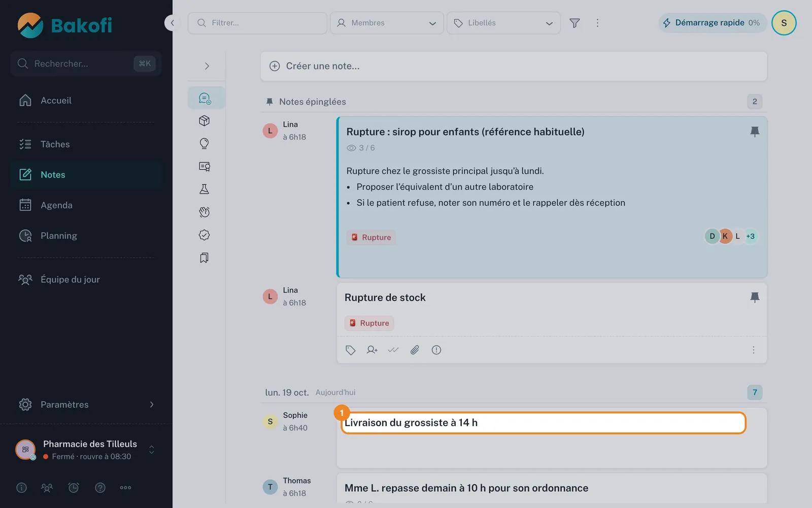
Task: Expand the Paramètres submenu
Action: 151,405
